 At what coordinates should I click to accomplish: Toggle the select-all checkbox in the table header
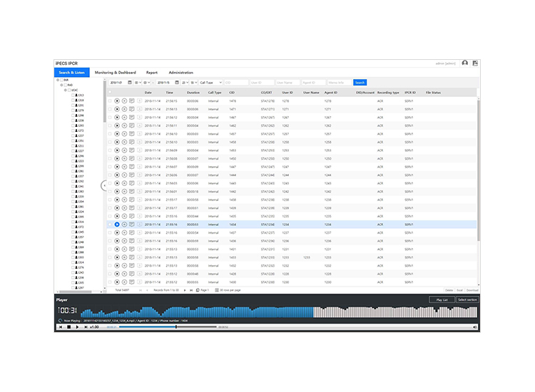coord(110,93)
